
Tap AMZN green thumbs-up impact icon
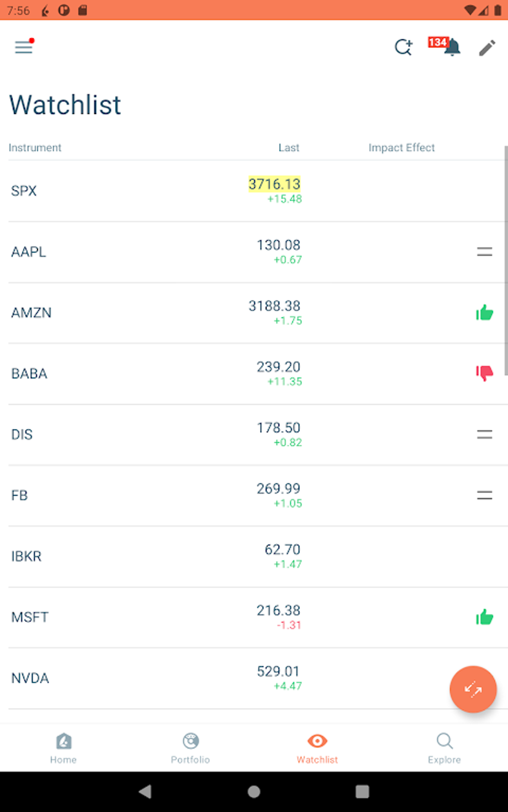point(484,313)
